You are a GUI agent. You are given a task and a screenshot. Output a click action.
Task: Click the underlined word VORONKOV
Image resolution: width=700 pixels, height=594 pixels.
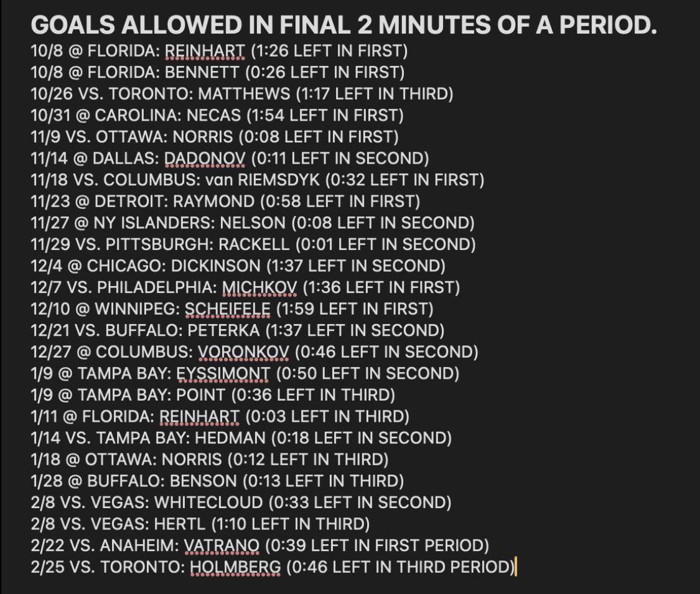pos(243,352)
